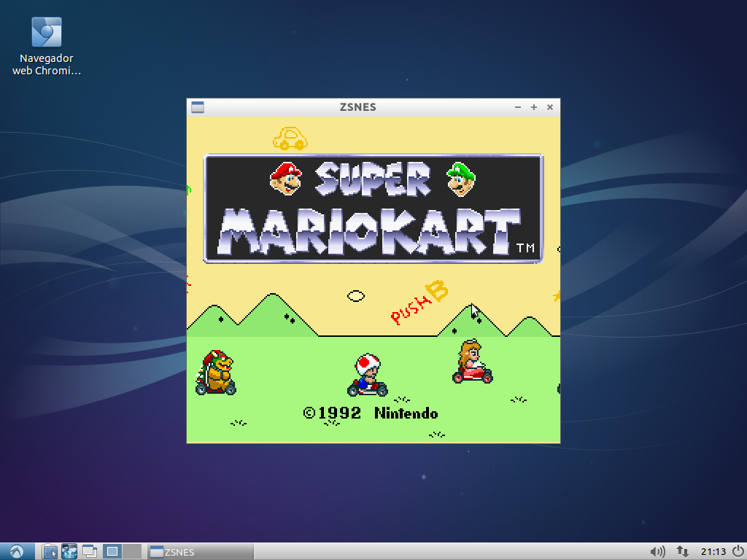Maximize the ZSNES window
The width and height of the screenshot is (747, 560).
(x=534, y=107)
